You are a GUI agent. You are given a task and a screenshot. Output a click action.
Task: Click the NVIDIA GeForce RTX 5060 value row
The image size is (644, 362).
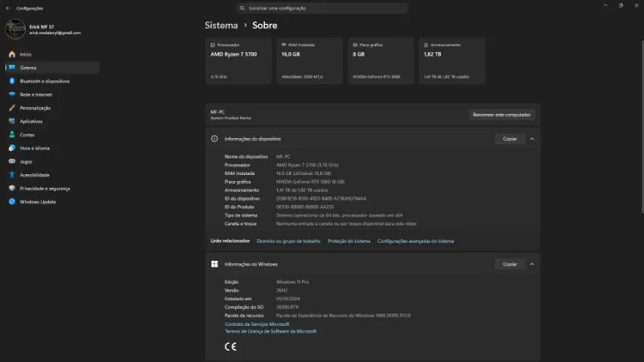(x=310, y=182)
